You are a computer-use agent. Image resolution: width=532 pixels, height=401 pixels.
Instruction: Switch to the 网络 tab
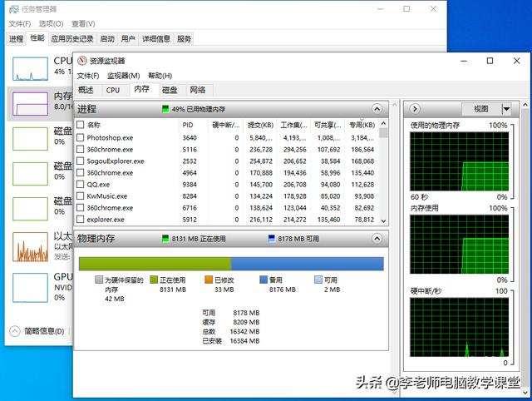[x=198, y=90]
